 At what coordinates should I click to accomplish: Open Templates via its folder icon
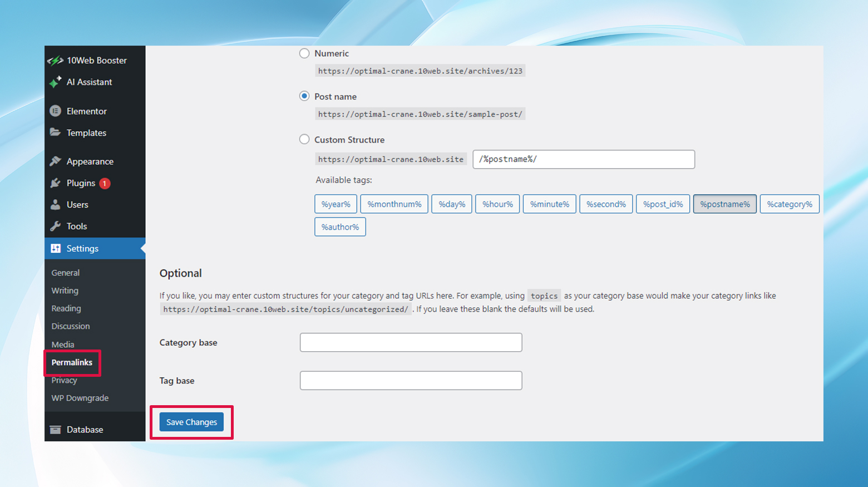56,132
